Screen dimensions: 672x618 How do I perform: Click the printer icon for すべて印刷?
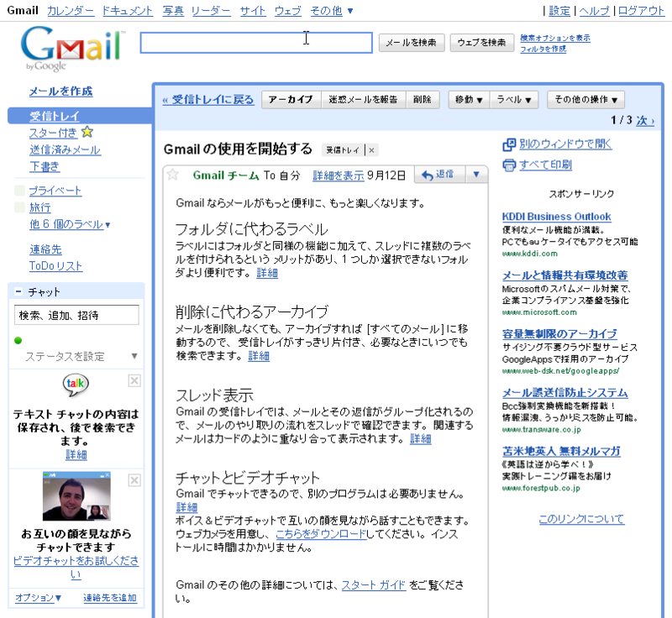(x=509, y=165)
